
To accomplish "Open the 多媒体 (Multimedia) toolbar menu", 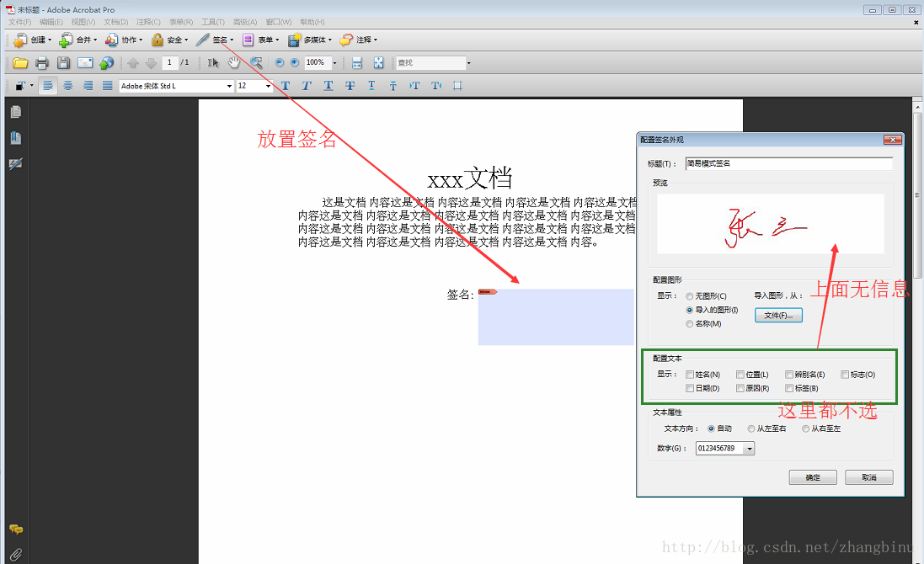I will coord(310,40).
